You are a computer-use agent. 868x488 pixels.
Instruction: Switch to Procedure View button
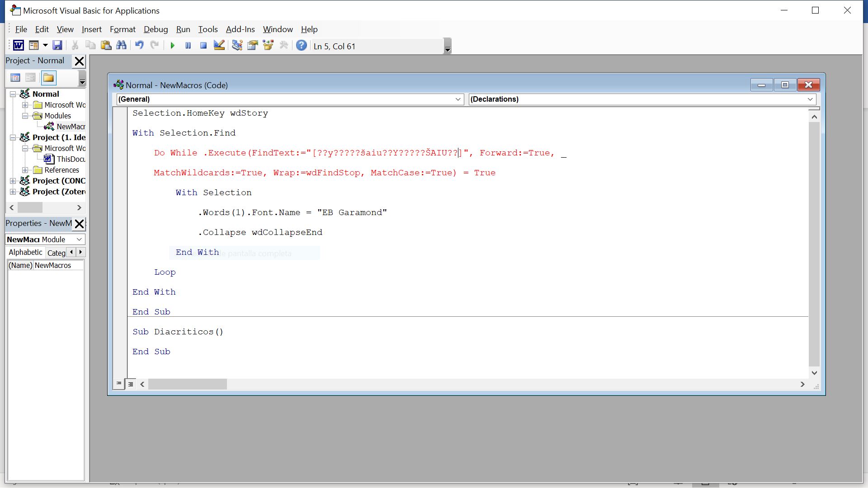click(118, 384)
